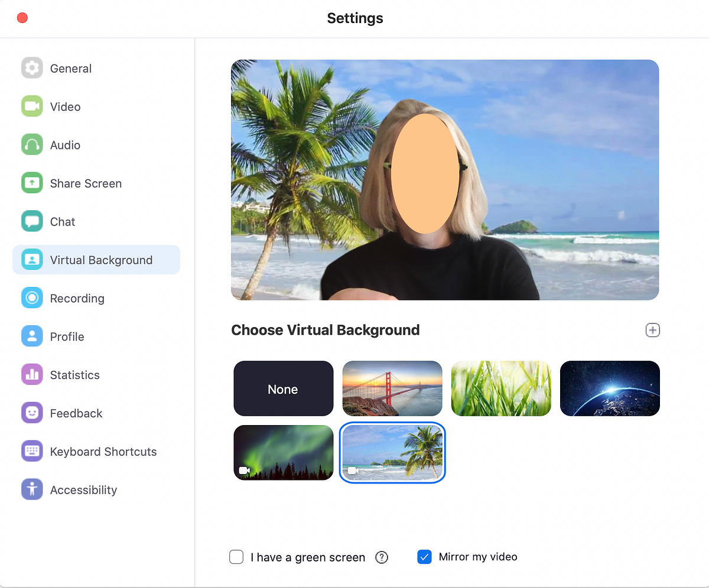
Task: Click the Video camera icon in sidebar
Action: pos(32,107)
